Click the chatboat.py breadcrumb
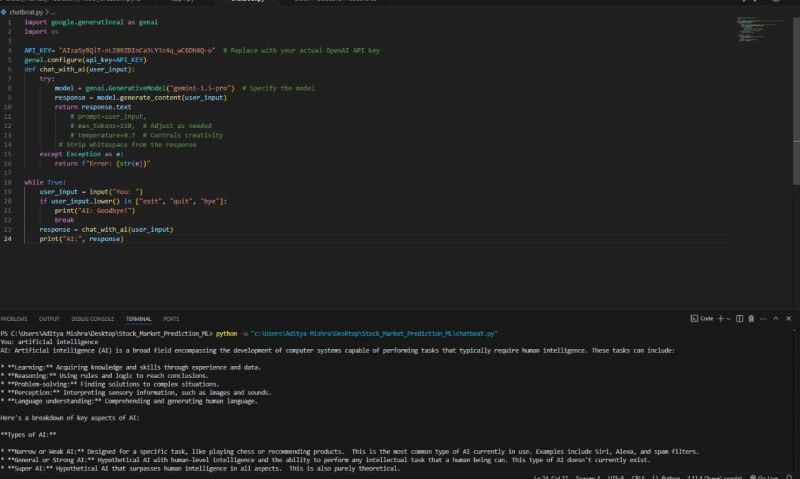Image resolution: width=800 pixels, height=479 pixels. 18,11
